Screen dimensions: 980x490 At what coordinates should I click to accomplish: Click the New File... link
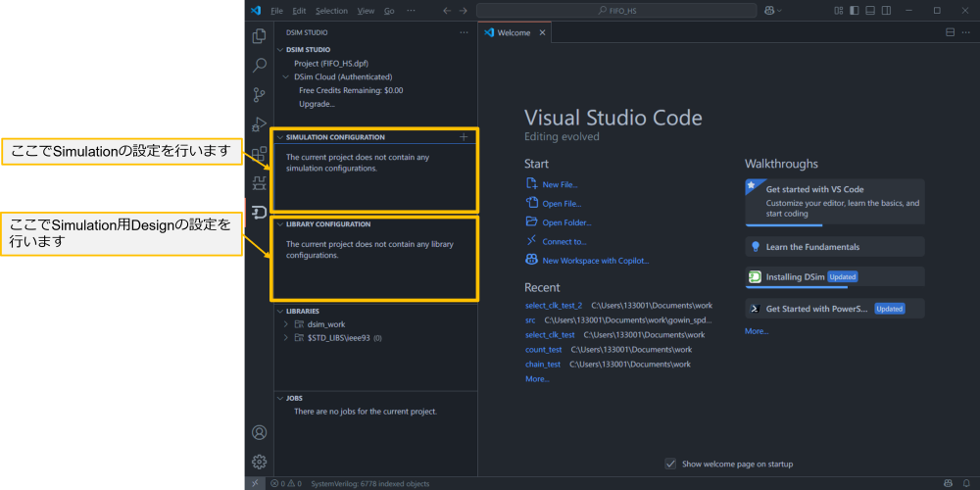pos(560,185)
